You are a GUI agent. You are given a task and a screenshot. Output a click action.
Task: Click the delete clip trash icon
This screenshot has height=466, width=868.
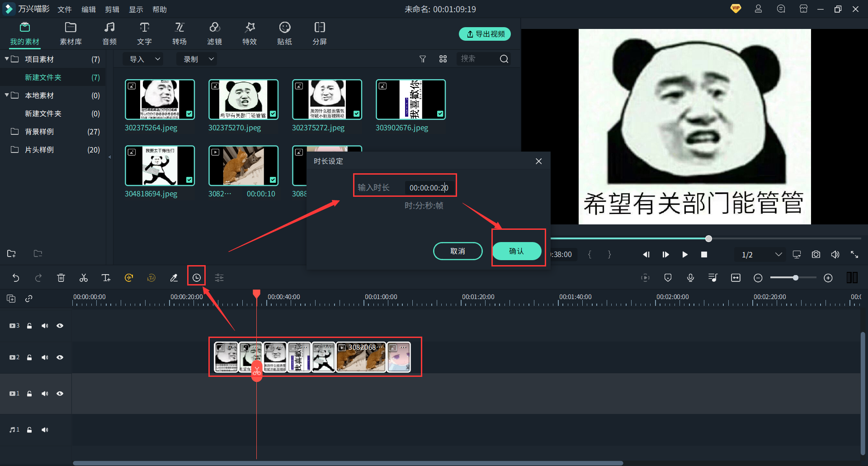(61, 277)
